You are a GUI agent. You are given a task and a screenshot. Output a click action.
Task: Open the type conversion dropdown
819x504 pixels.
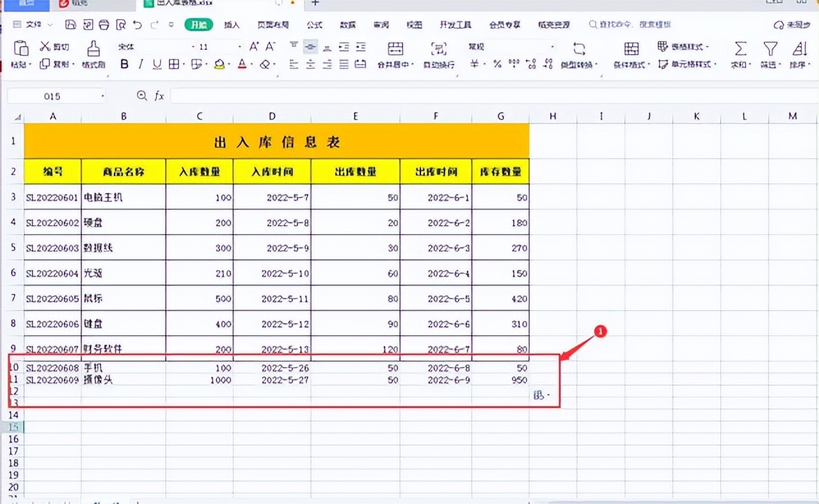(x=579, y=65)
